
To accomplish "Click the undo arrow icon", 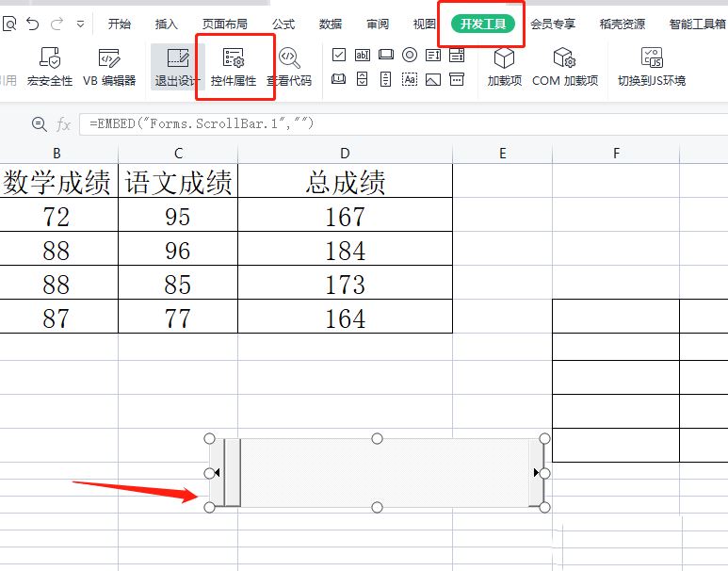I will pos(33,24).
